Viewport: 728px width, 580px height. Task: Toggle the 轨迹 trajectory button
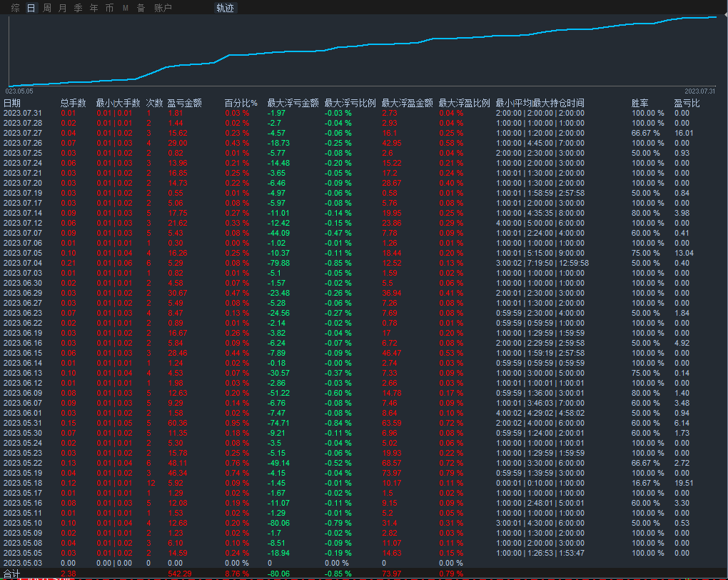point(225,8)
